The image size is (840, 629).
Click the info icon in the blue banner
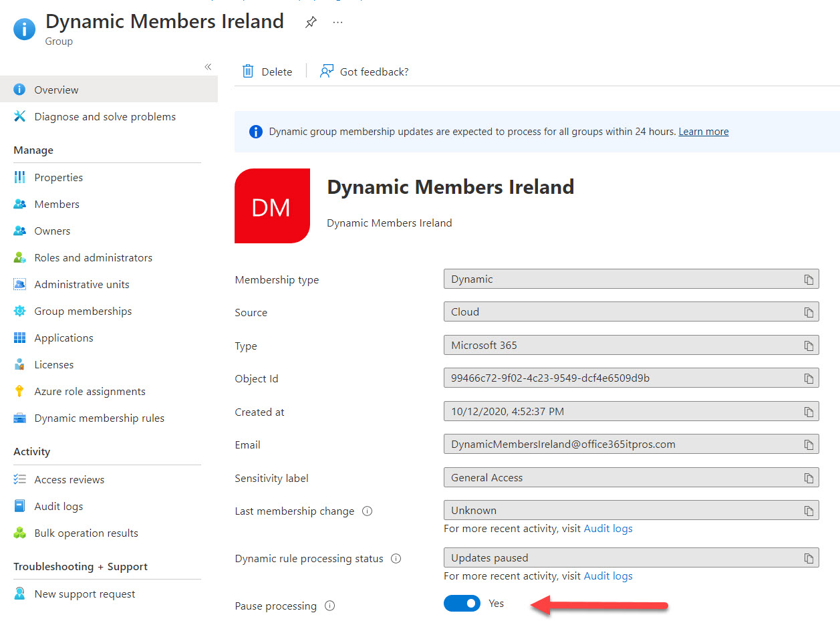coord(255,132)
